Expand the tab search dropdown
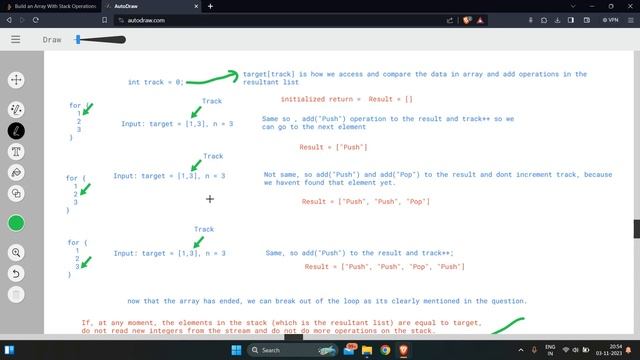The height and width of the screenshot is (360, 640). click(573, 6)
